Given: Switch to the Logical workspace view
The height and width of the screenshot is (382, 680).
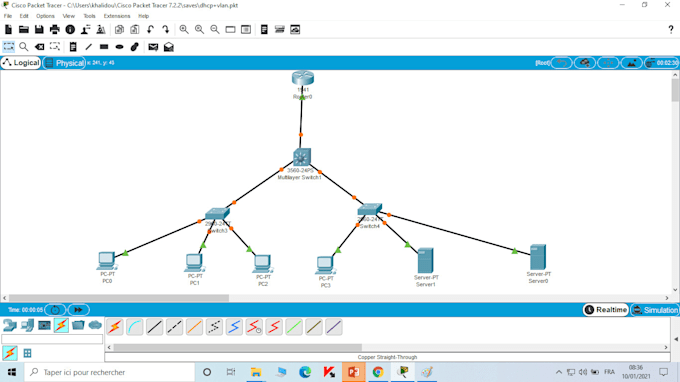Looking at the screenshot, I should (x=21, y=63).
